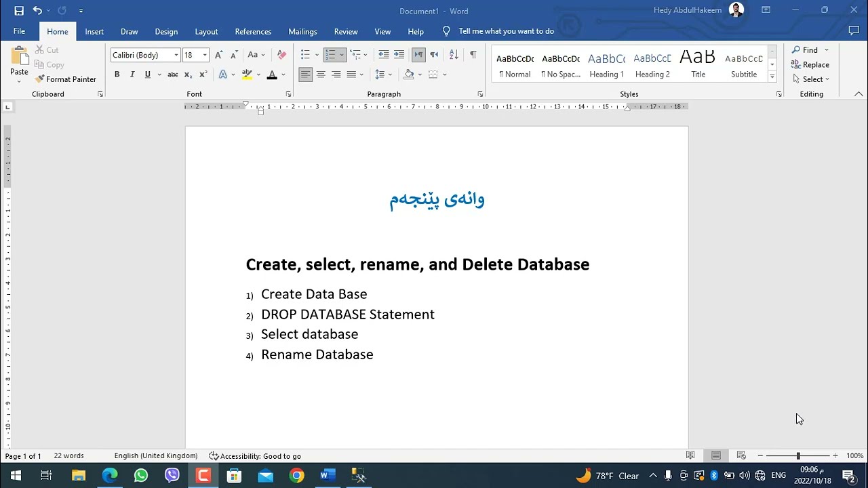The width and height of the screenshot is (868, 488).
Task: Decrease the paragraph indent
Action: click(383, 55)
